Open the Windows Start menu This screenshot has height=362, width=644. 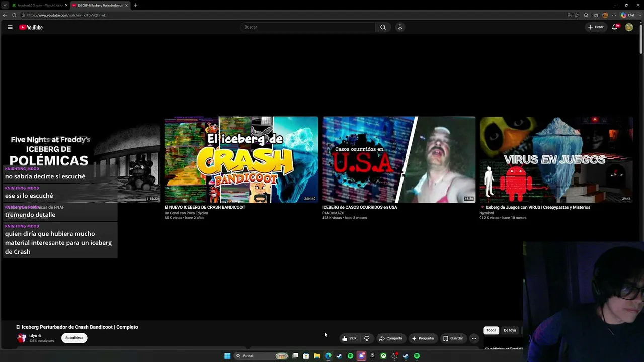(227, 356)
